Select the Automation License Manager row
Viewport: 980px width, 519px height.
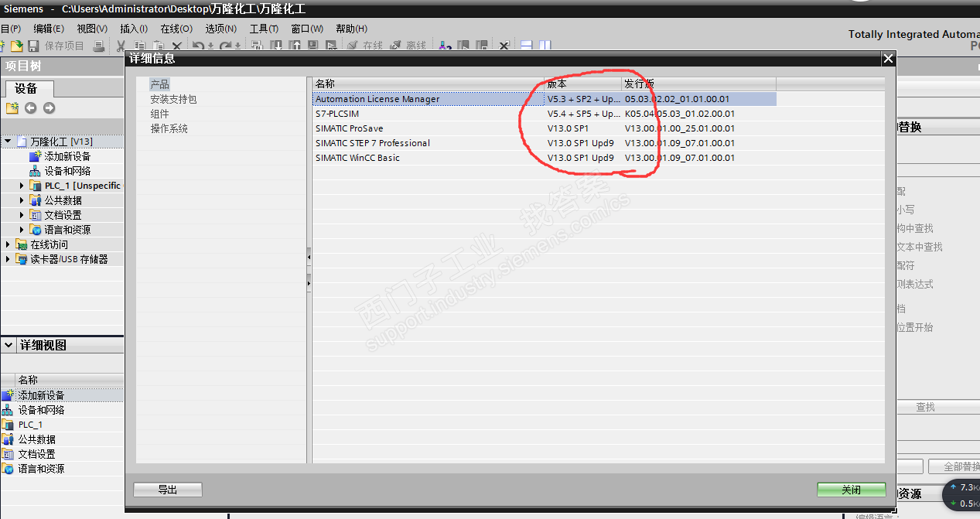(x=545, y=99)
